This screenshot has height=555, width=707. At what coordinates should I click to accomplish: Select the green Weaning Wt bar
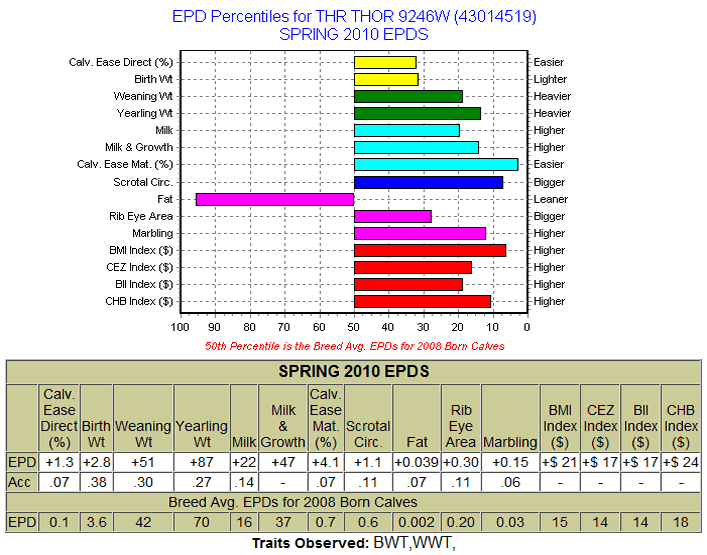[x=408, y=96]
